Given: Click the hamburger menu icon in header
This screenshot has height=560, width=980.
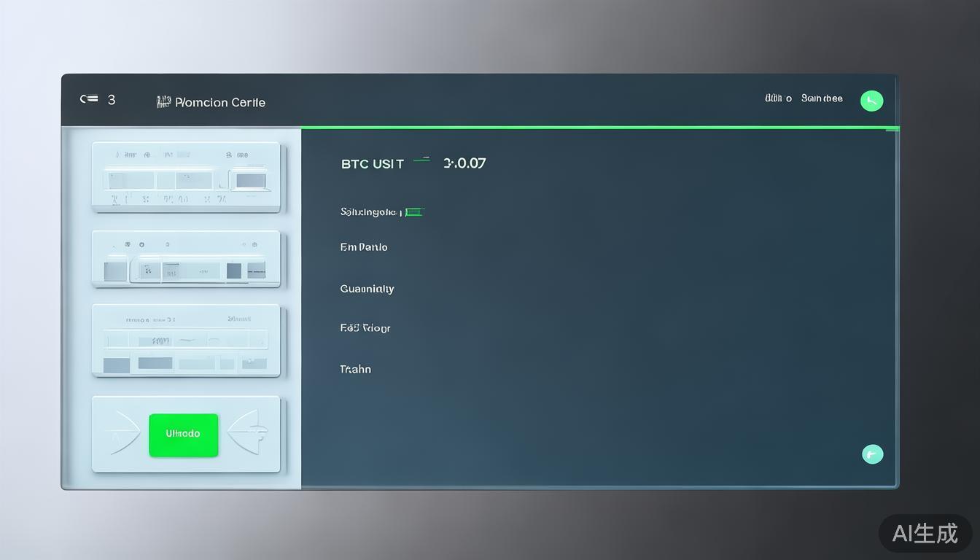Looking at the screenshot, I should point(89,99).
